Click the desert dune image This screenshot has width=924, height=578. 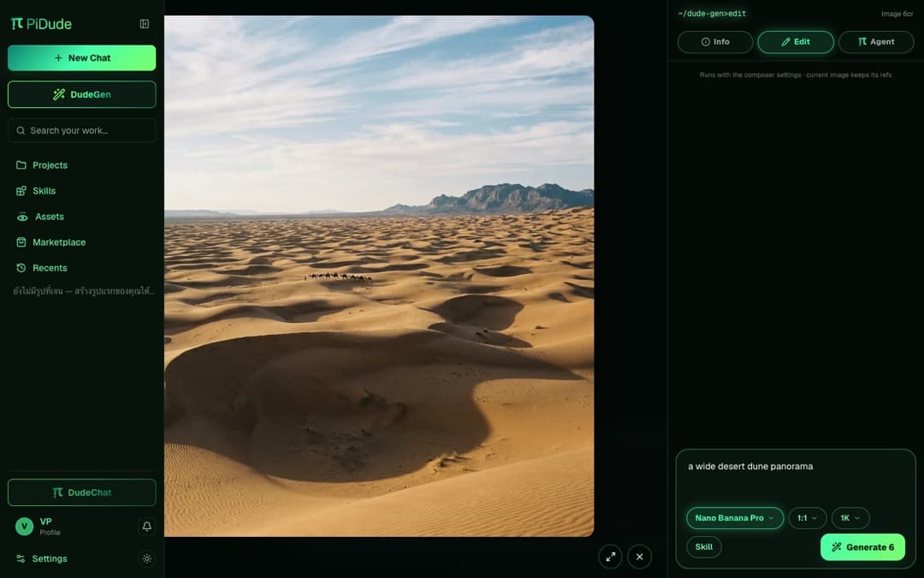(379, 276)
